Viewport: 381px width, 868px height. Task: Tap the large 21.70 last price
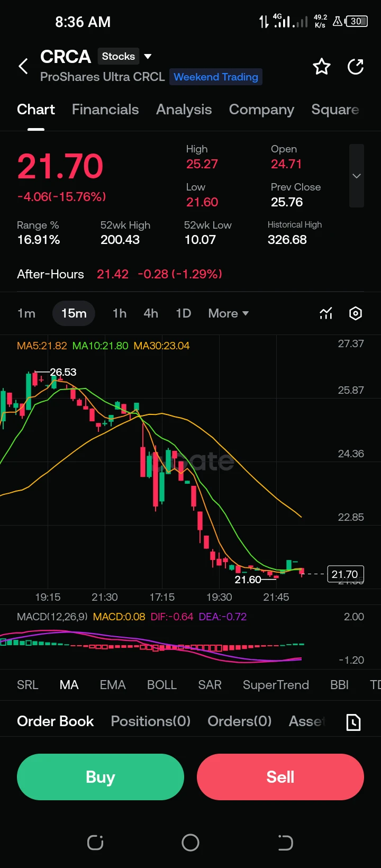[x=60, y=167]
